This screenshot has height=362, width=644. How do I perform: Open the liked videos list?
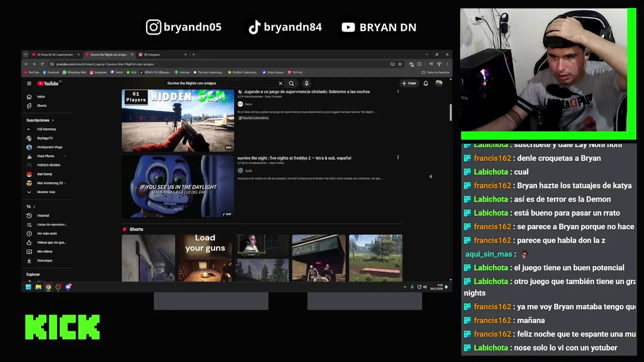point(46,242)
